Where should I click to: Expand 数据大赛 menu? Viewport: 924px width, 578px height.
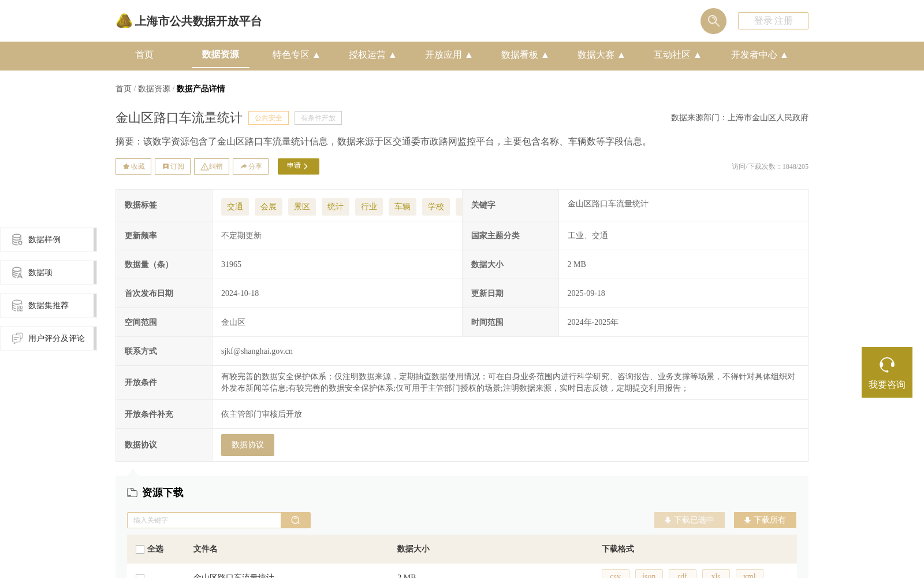[601, 55]
